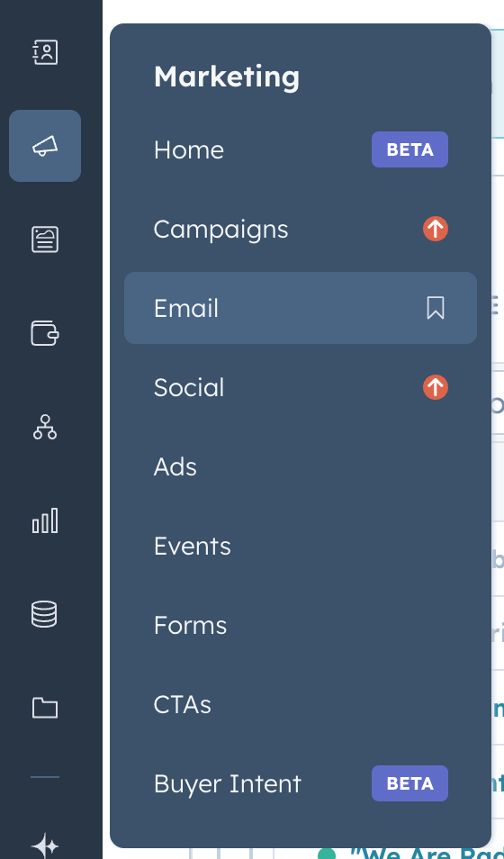Open the Automation workflow sidebar icon
This screenshot has height=859, width=504.
click(45, 427)
